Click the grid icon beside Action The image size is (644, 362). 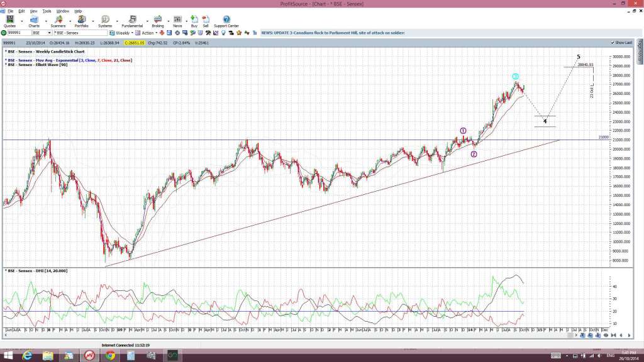click(138, 33)
